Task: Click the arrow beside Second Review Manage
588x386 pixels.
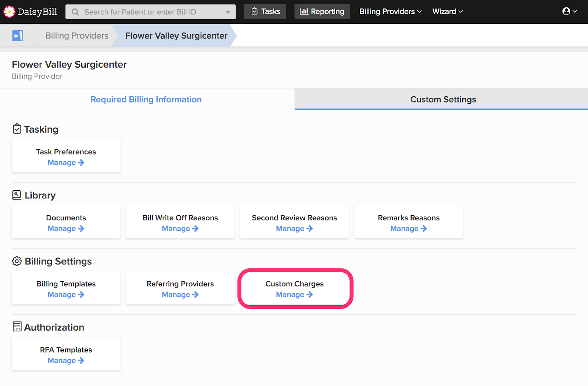Action: (310, 228)
